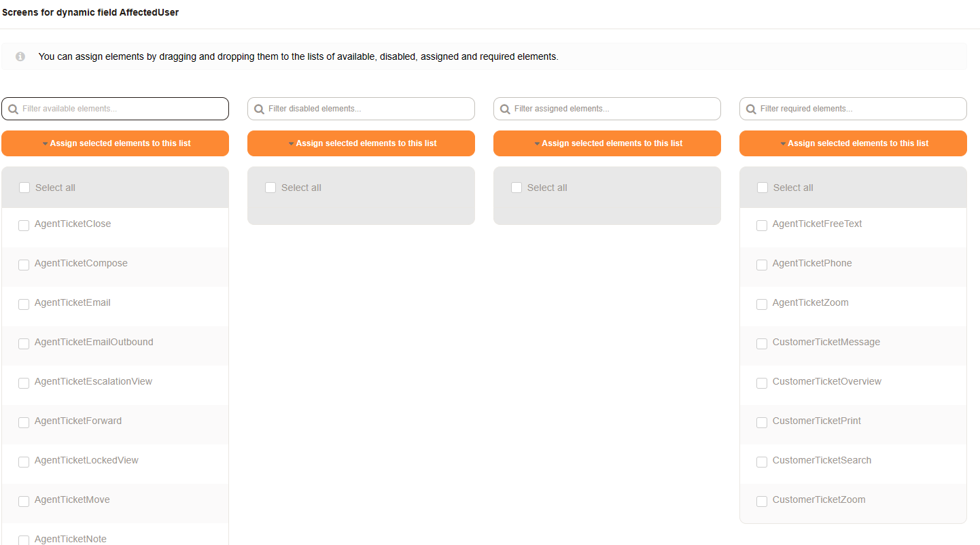Viewport: 980px width, 545px height.
Task: Tick Select all in the assigned list
Action: [517, 188]
